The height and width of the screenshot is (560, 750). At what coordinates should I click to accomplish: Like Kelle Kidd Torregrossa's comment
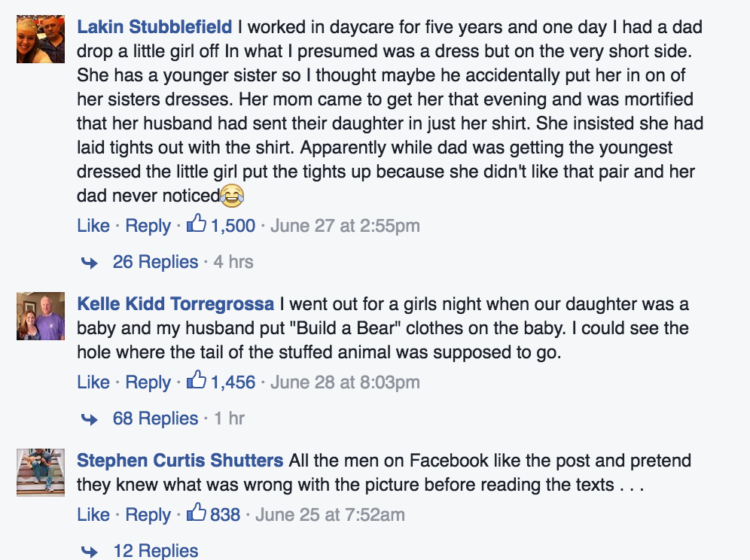(x=93, y=382)
